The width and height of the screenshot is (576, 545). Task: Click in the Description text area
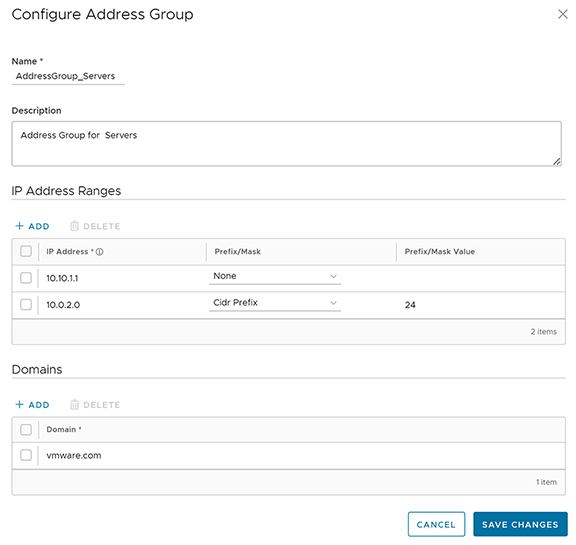pyautogui.click(x=287, y=144)
